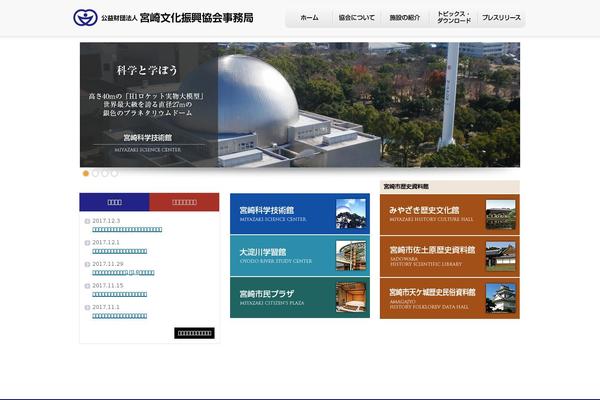Open the 宮崎市民プラザ Citizen's Plaza banner
This screenshot has height=400, width=600.
click(300, 297)
